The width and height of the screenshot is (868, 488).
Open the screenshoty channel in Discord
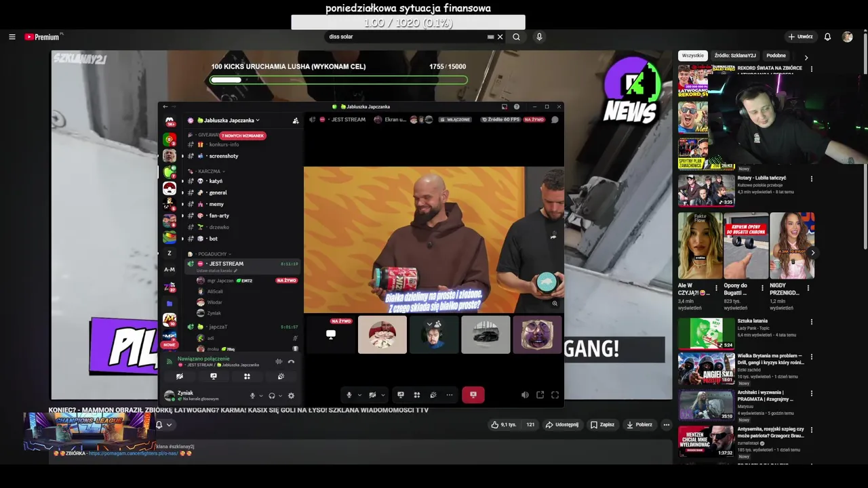coord(224,156)
